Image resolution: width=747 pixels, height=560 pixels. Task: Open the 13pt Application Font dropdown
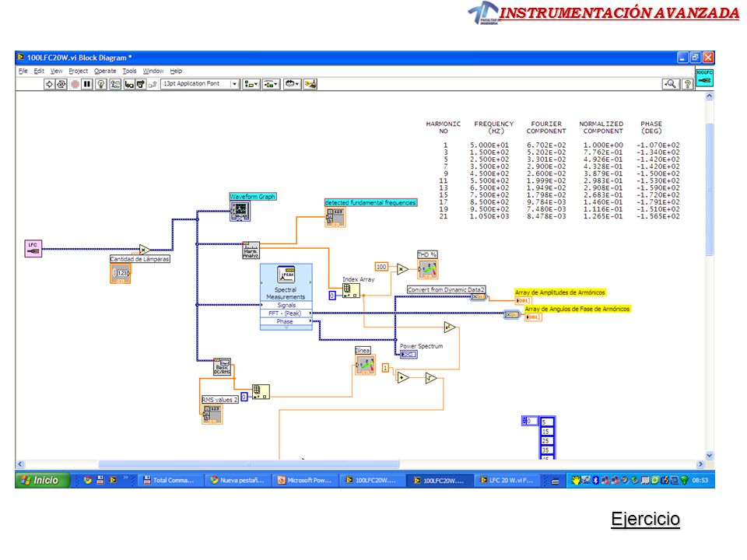[x=200, y=84]
